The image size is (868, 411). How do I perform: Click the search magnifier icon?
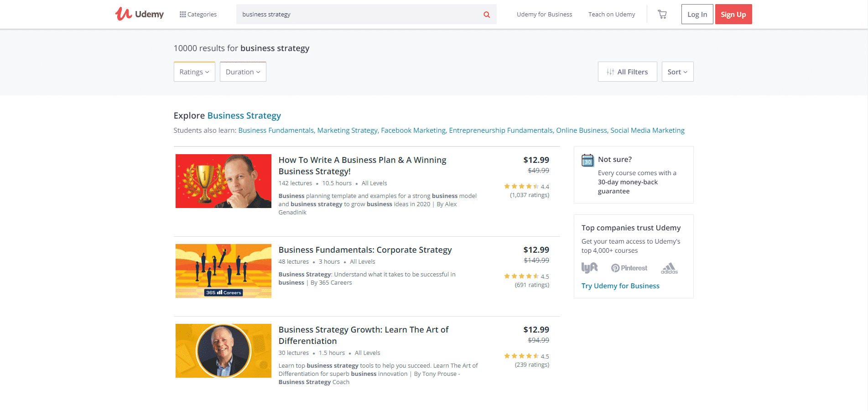click(487, 15)
